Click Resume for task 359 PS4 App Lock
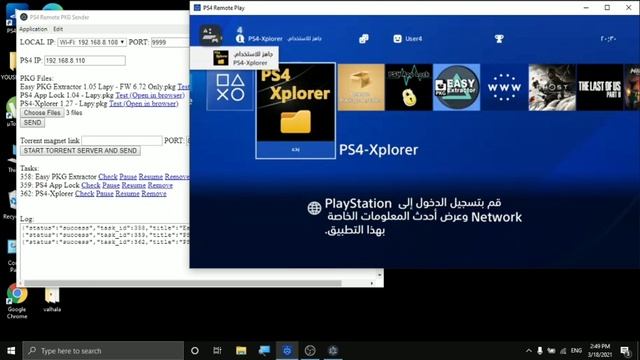Screen dimensions: 640x360 133,185
